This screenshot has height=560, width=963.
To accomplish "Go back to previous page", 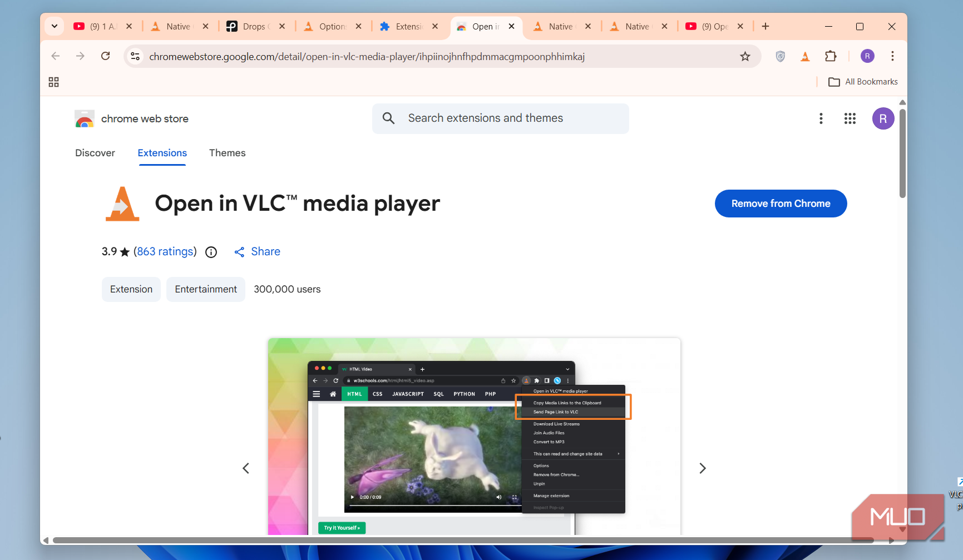I will coord(56,56).
